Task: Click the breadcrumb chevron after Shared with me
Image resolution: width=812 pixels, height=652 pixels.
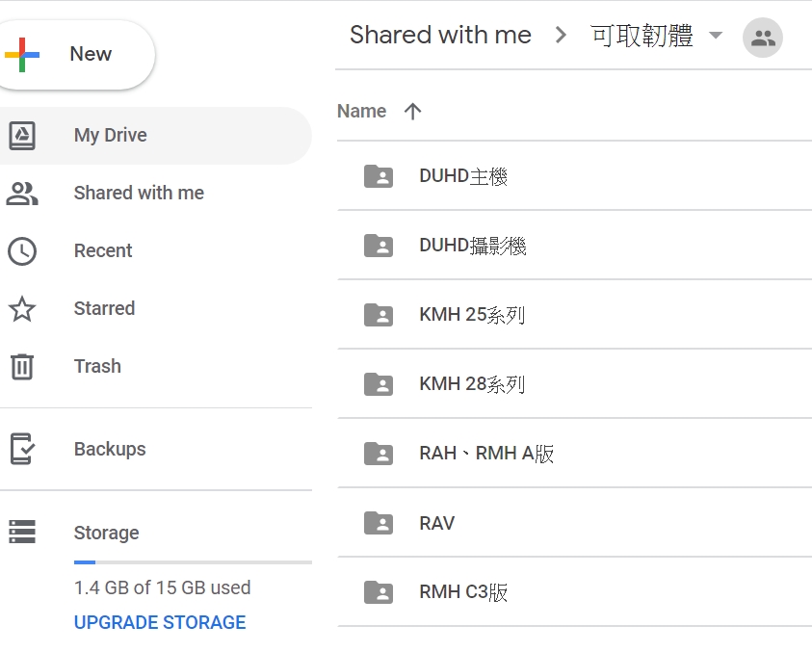Action: point(561,36)
